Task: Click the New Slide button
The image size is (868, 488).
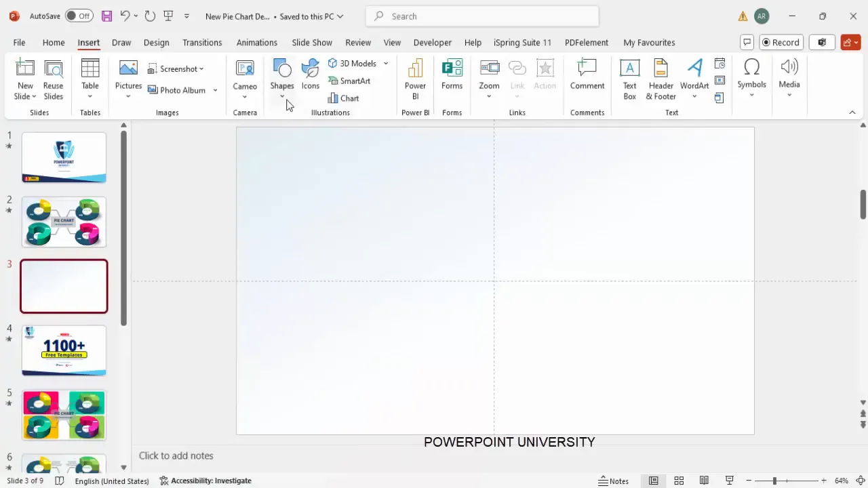Action: click(x=25, y=79)
